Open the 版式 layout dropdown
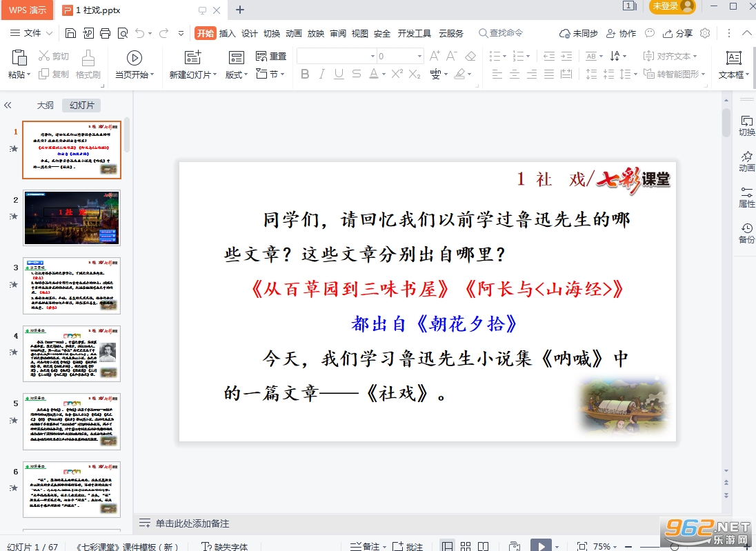 pyautogui.click(x=237, y=74)
